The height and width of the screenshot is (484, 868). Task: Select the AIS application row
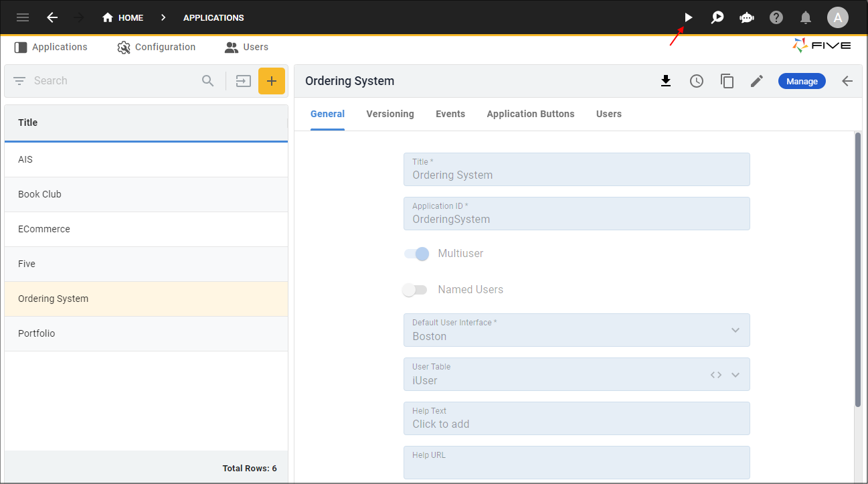click(146, 159)
